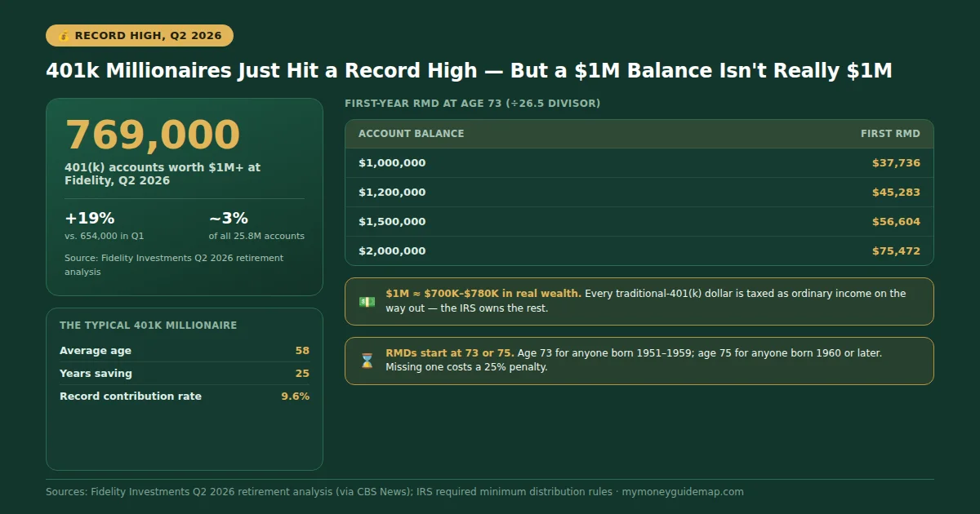Click the years saving value 25

[x=302, y=374]
